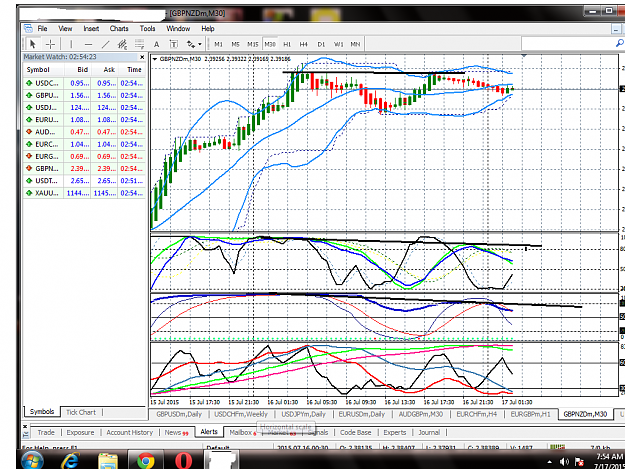The image size is (625, 469).
Task: Switch chart to H4 timeframe
Action: pyautogui.click(x=304, y=44)
